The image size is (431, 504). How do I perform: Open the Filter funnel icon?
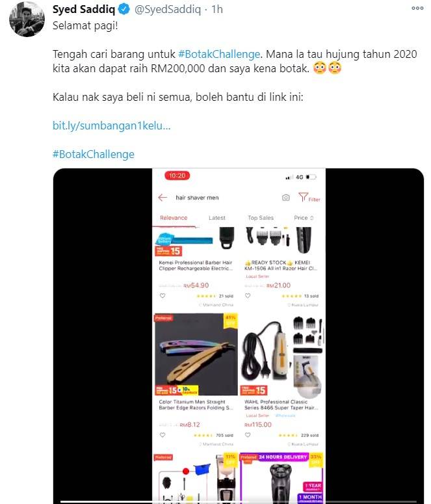pyautogui.click(x=303, y=196)
